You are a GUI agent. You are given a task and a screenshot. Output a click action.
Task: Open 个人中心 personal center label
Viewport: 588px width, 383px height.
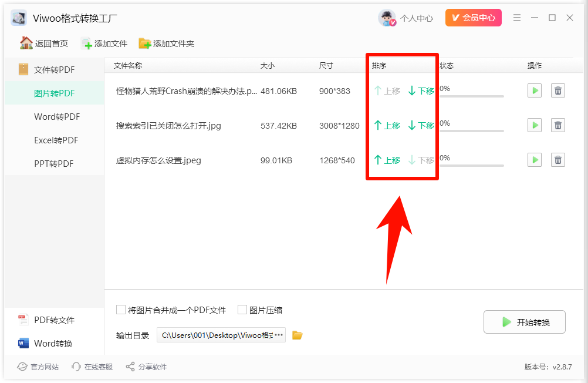click(x=416, y=18)
